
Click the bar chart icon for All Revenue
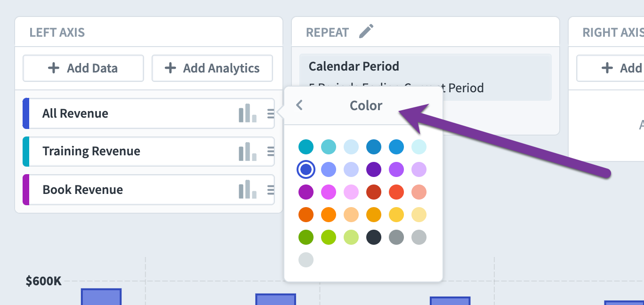(x=247, y=113)
